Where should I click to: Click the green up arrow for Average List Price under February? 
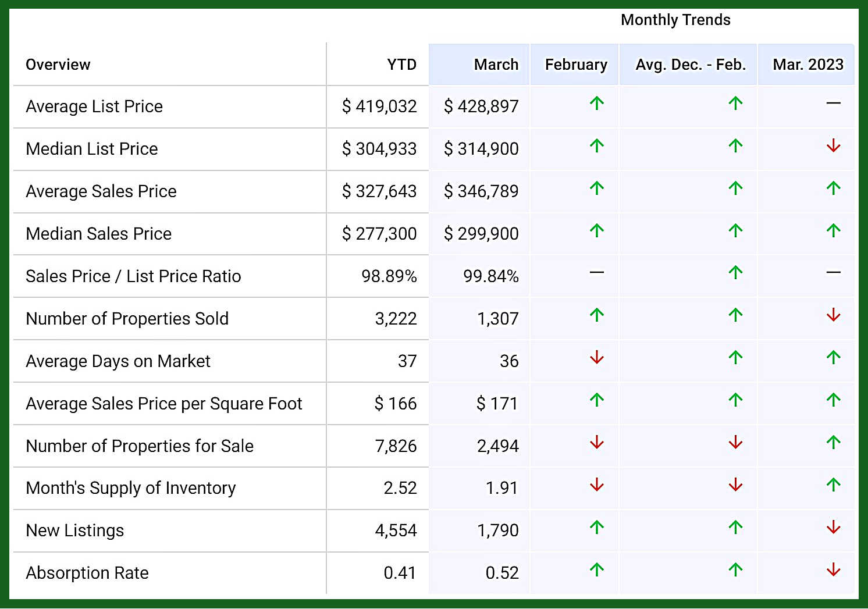(596, 104)
